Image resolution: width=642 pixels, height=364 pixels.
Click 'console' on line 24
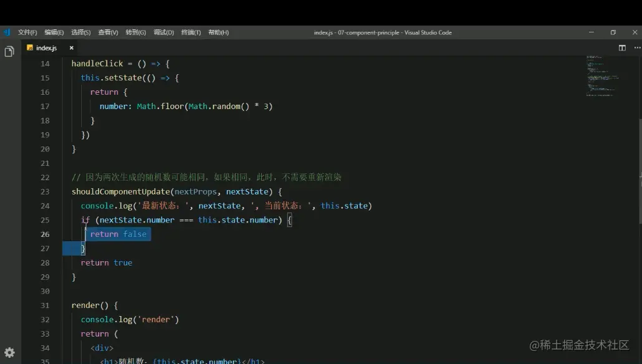97,206
